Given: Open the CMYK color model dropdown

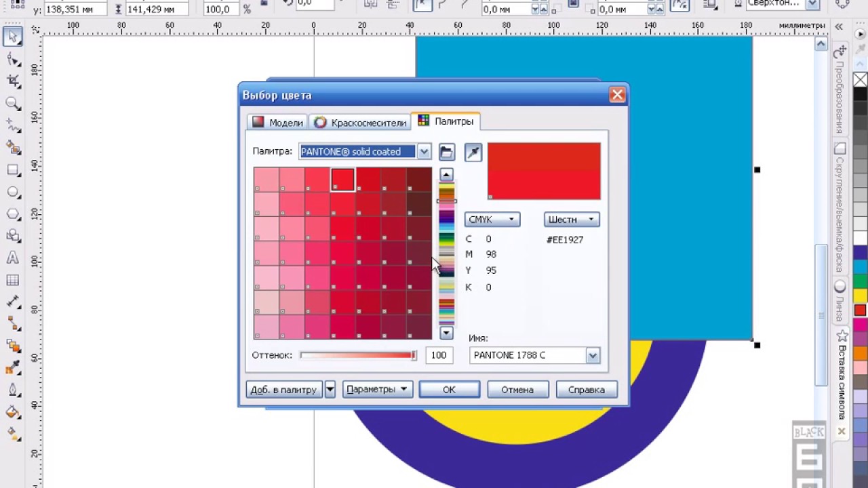Looking at the screenshot, I should coord(492,220).
